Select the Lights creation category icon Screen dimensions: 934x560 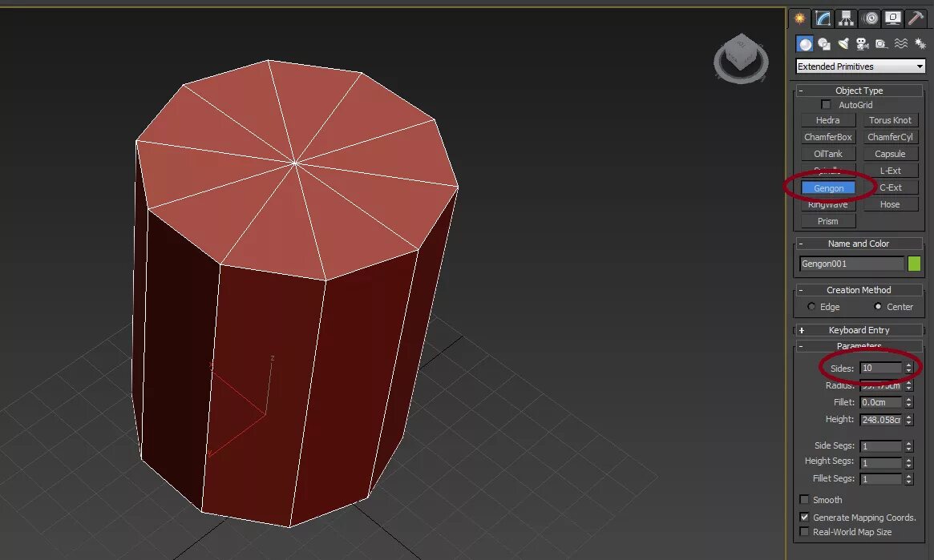tap(843, 44)
